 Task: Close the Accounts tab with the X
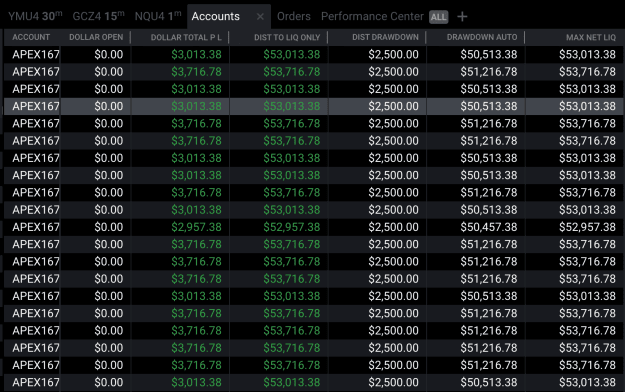coord(260,17)
